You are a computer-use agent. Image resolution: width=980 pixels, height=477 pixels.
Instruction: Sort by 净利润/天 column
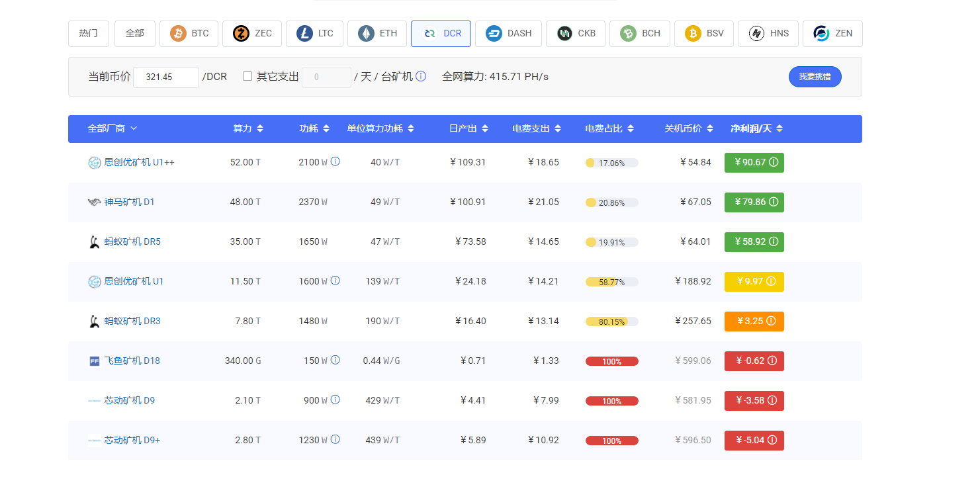click(x=756, y=128)
